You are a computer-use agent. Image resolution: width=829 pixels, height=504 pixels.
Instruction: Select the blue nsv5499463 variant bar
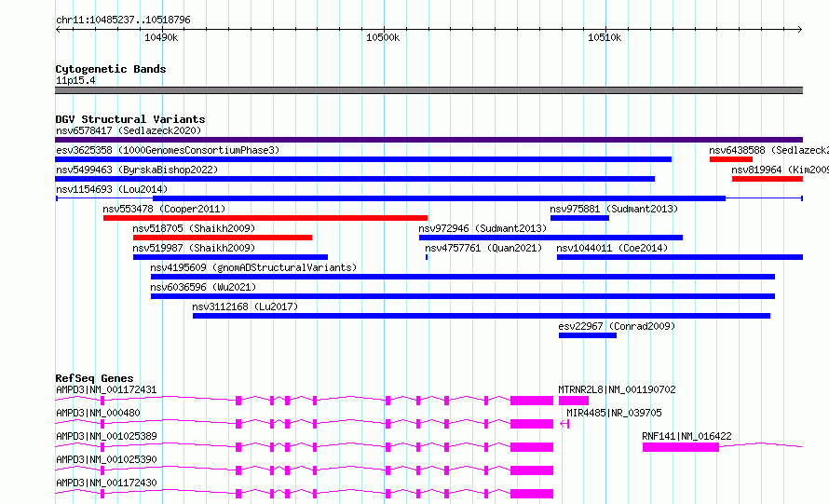coord(355,179)
